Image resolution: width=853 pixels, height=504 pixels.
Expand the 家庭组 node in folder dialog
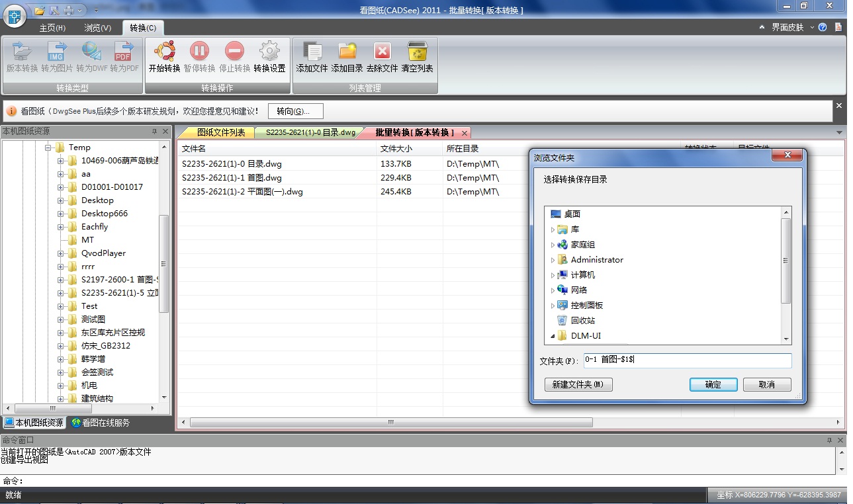click(x=553, y=245)
